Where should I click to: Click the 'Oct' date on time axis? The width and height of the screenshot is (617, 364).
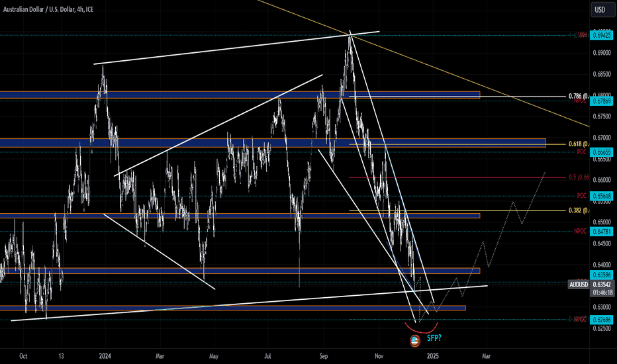click(23, 356)
